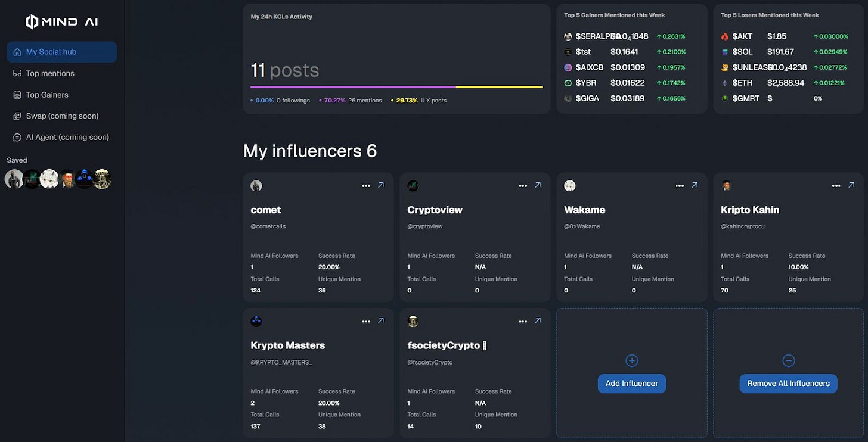Viewport: 868px width, 442px height.
Task: Click Remove All Influencers button
Action: 789,384
